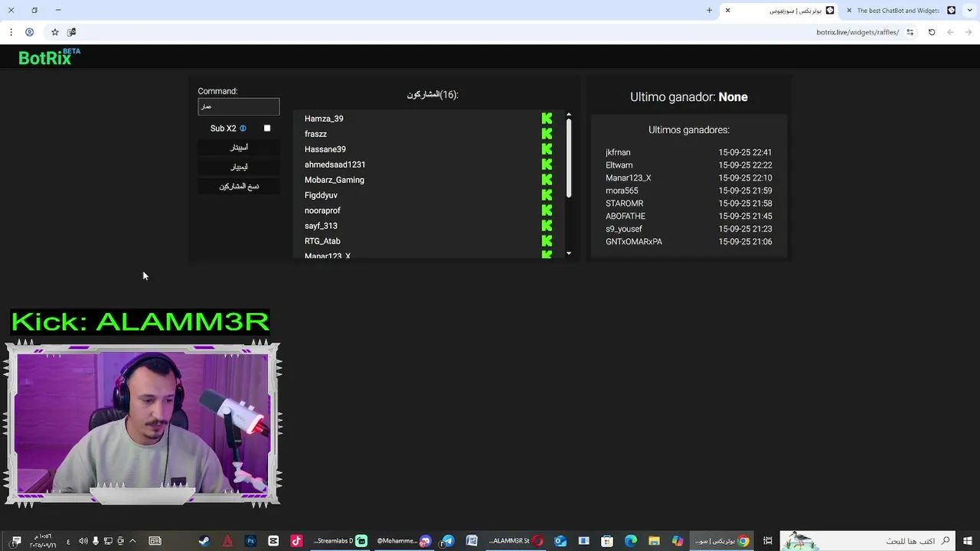
Task: Open the browser profile icon
Action: pyautogui.click(x=29, y=32)
